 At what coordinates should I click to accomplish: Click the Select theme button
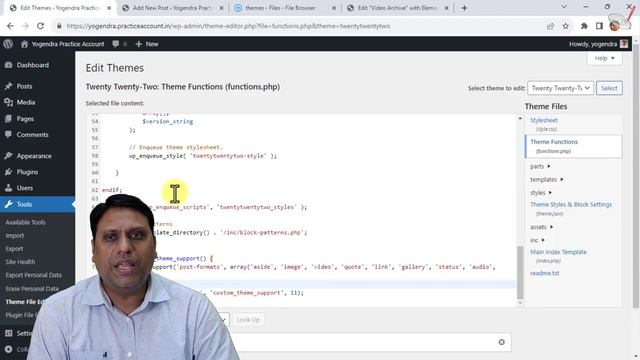tap(609, 88)
